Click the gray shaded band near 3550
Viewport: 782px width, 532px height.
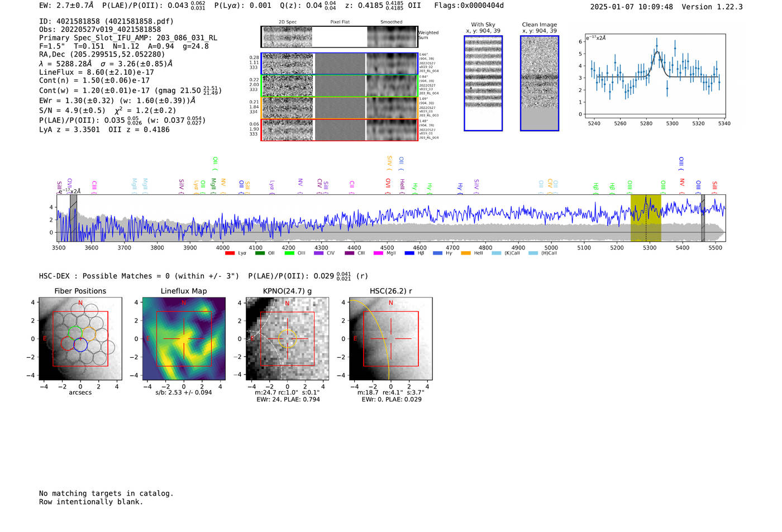click(x=73, y=218)
